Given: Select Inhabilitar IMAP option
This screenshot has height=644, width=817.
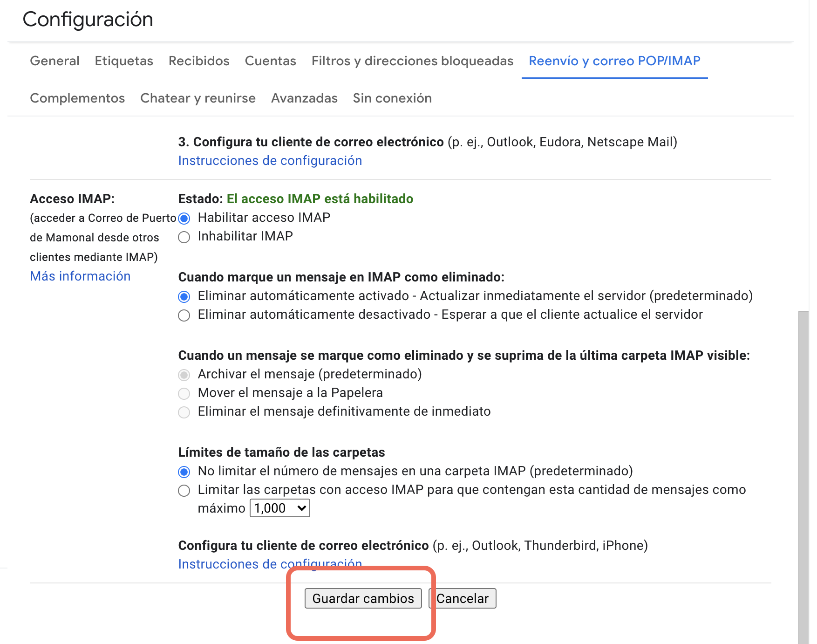Looking at the screenshot, I should 184,237.
